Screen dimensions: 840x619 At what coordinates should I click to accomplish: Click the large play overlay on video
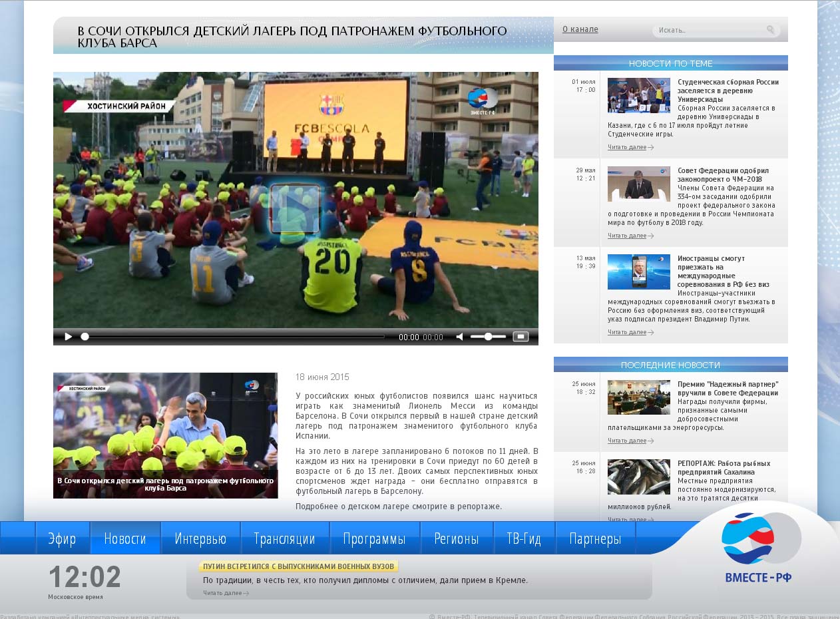(x=296, y=209)
